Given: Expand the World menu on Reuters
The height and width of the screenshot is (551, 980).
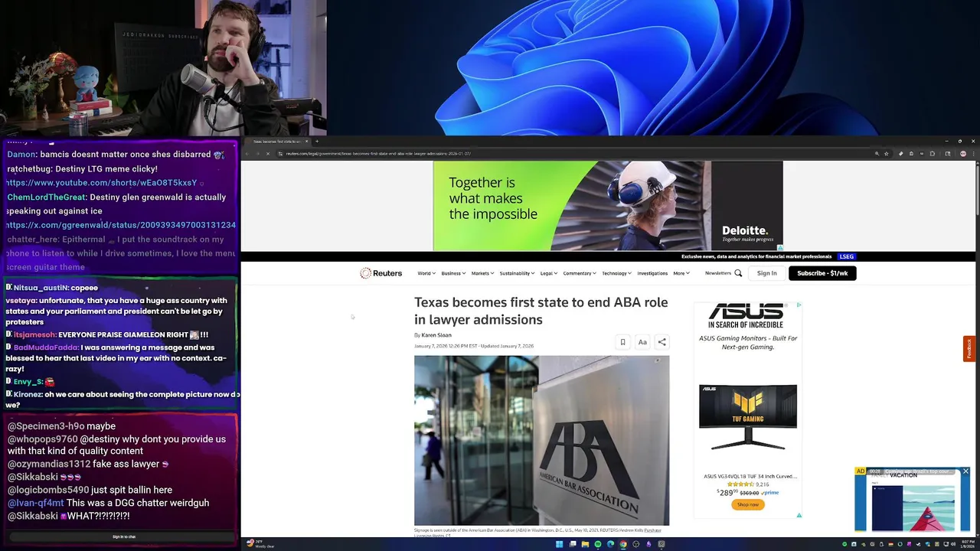Looking at the screenshot, I should pyautogui.click(x=426, y=273).
